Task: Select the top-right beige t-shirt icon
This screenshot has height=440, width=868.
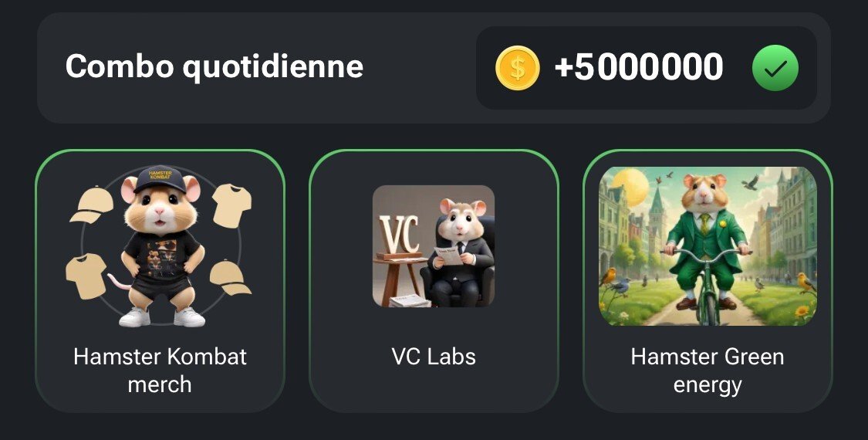Action: tap(232, 205)
